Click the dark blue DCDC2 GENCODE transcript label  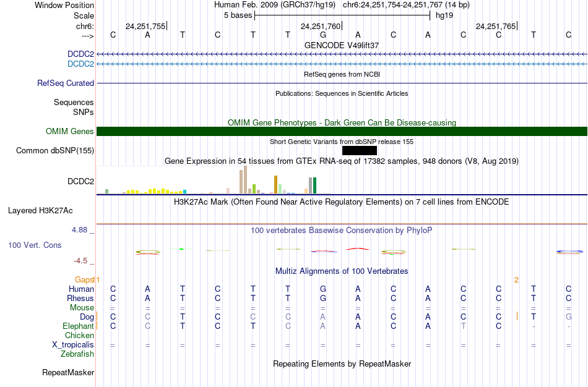pyautogui.click(x=80, y=54)
